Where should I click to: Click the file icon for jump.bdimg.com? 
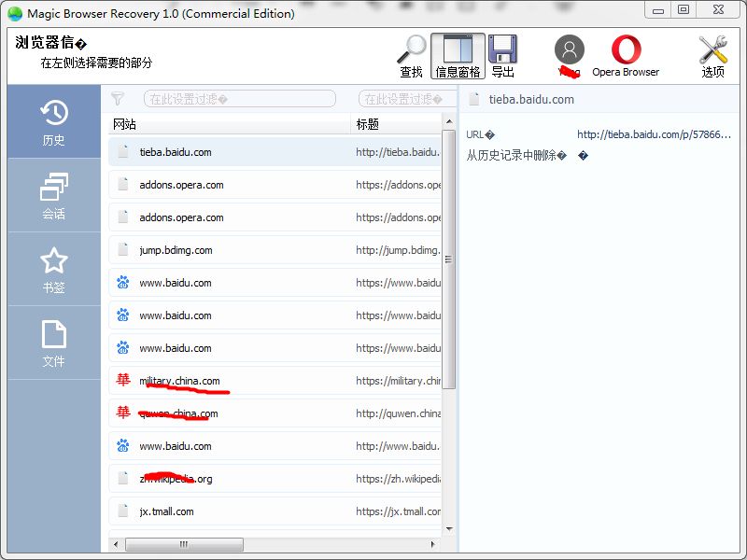123,249
